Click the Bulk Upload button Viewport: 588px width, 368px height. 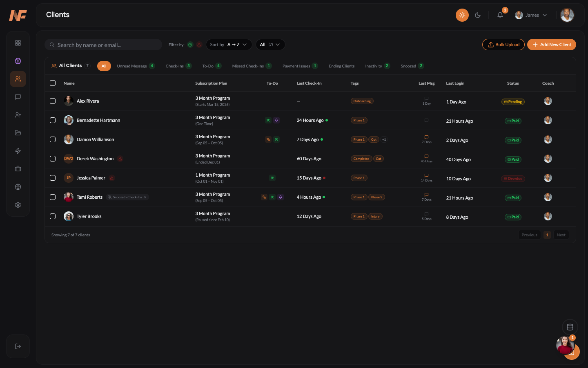point(503,45)
